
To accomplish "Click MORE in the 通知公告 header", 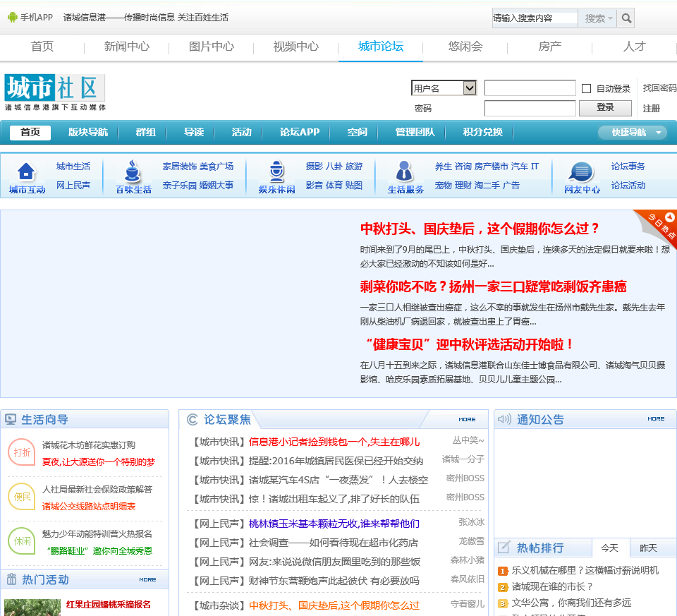I will pyautogui.click(x=656, y=419).
